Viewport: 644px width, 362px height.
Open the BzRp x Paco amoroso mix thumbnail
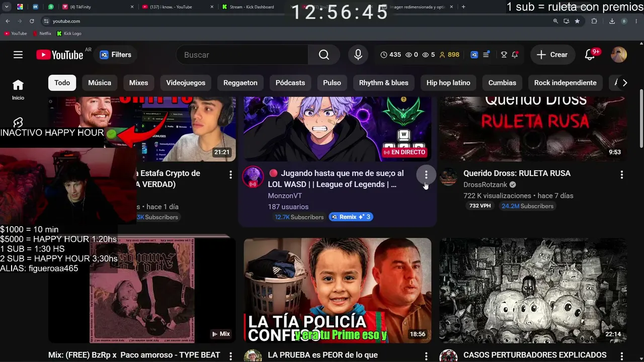coord(142,291)
